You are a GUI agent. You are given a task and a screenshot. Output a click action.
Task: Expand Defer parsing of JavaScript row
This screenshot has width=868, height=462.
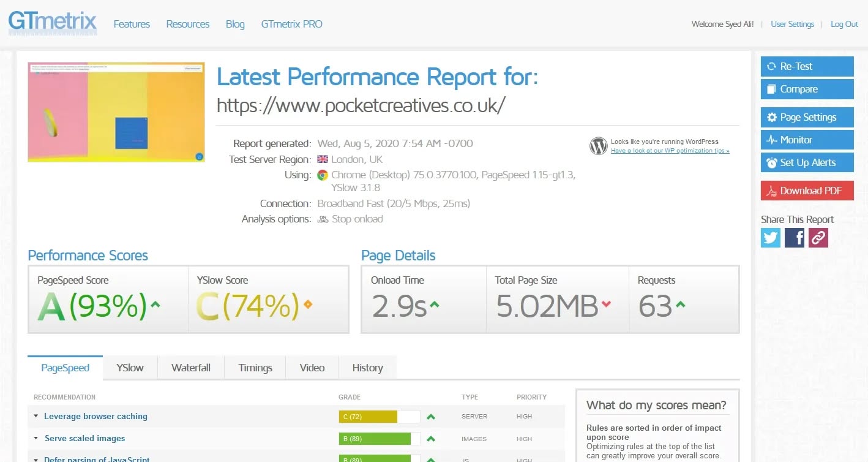(x=97, y=459)
